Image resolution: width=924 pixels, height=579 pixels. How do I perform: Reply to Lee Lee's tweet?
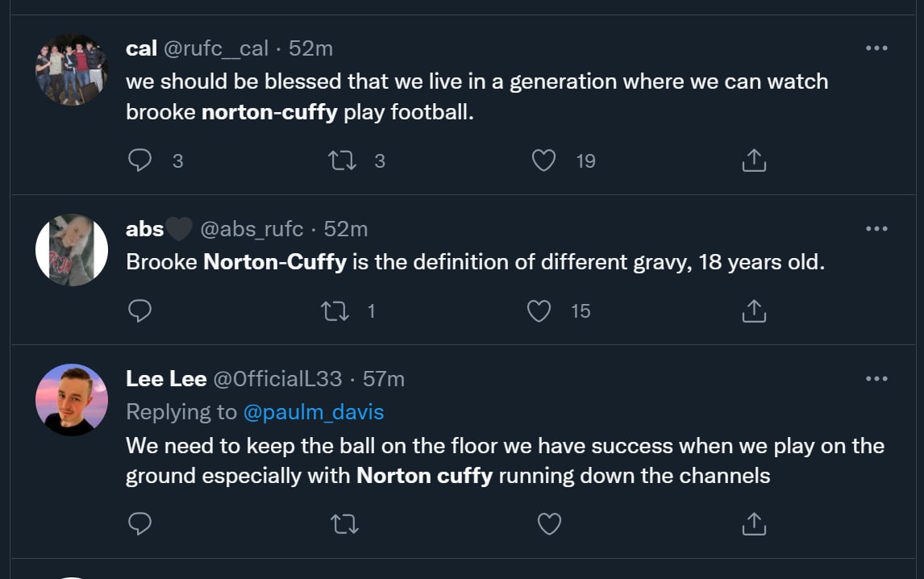coord(140,525)
